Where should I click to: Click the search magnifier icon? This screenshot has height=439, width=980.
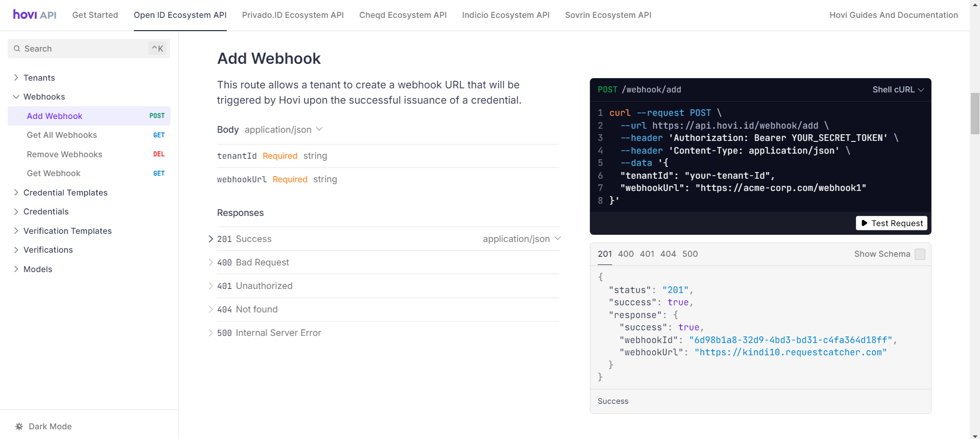(x=17, y=48)
